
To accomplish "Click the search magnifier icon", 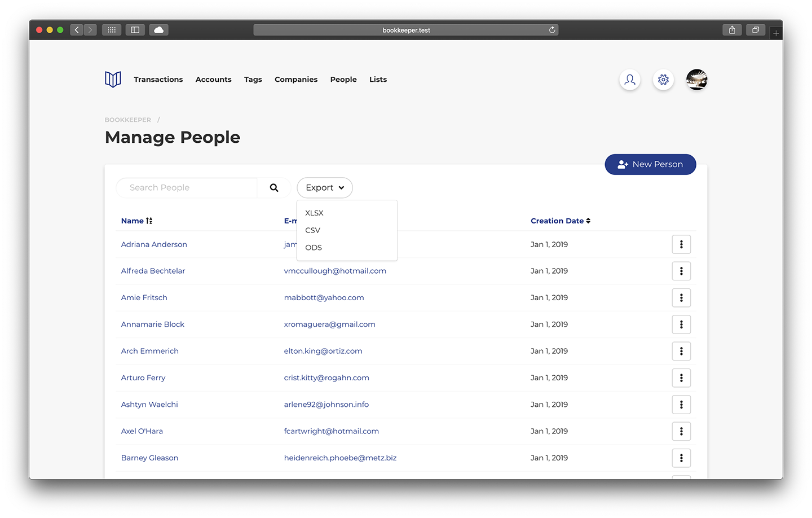I will pyautogui.click(x=274, y=188).
